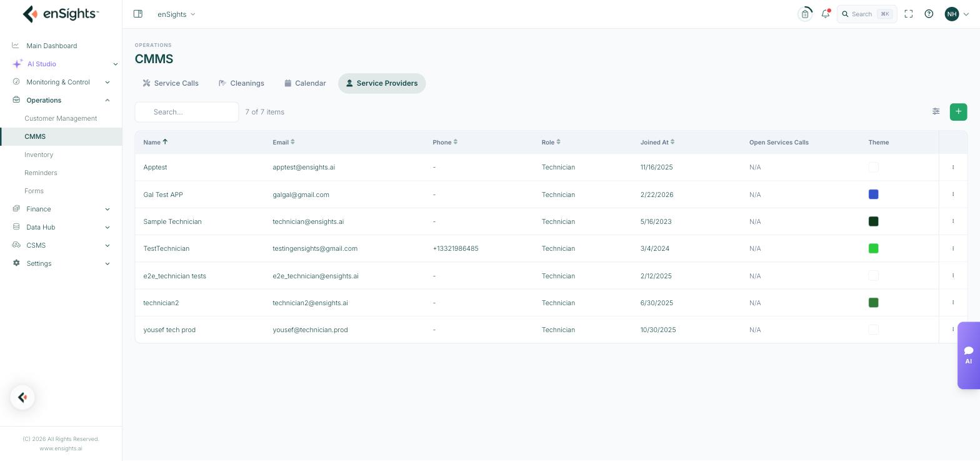Open the help question mark icon
Image resolution: width=980 pixels, height=461 pixels.
(x=929, y=14)
